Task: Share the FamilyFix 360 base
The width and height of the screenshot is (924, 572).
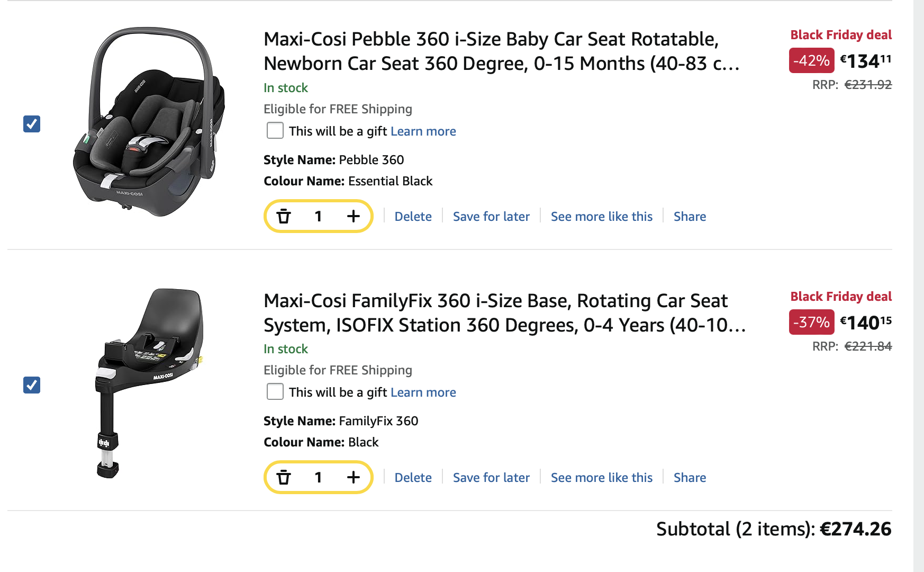Action: 690,478
